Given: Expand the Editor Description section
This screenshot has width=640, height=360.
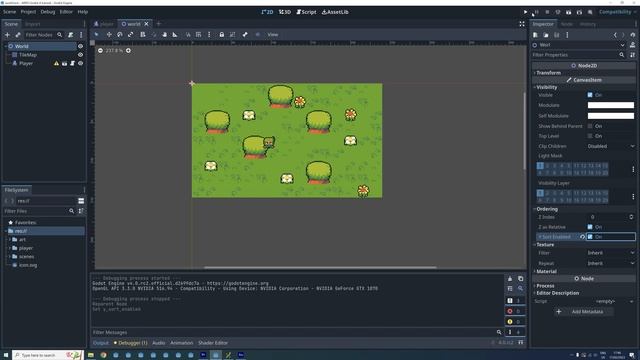Looking at the screenshot, I should point(557,293).
